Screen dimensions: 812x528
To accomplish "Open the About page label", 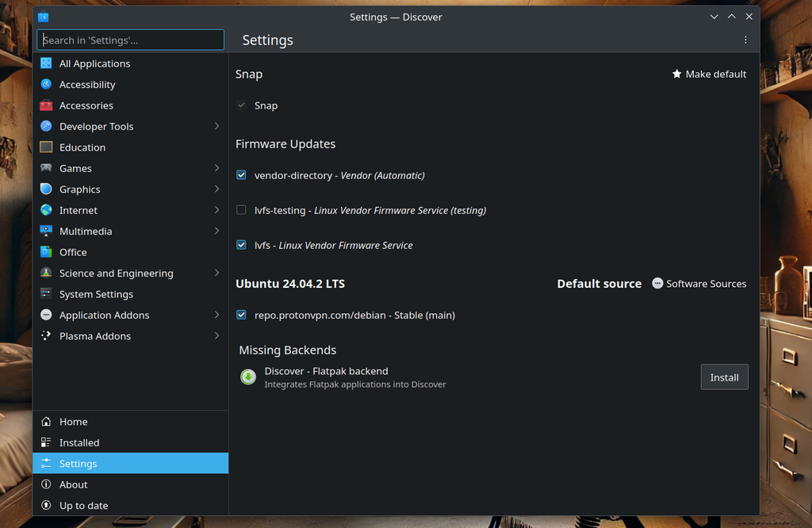I will [x=74, y=484].
